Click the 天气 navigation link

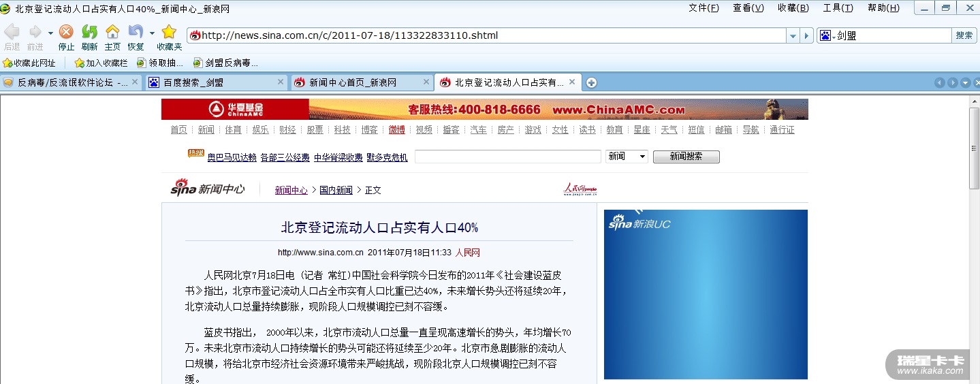coord(669,129)
